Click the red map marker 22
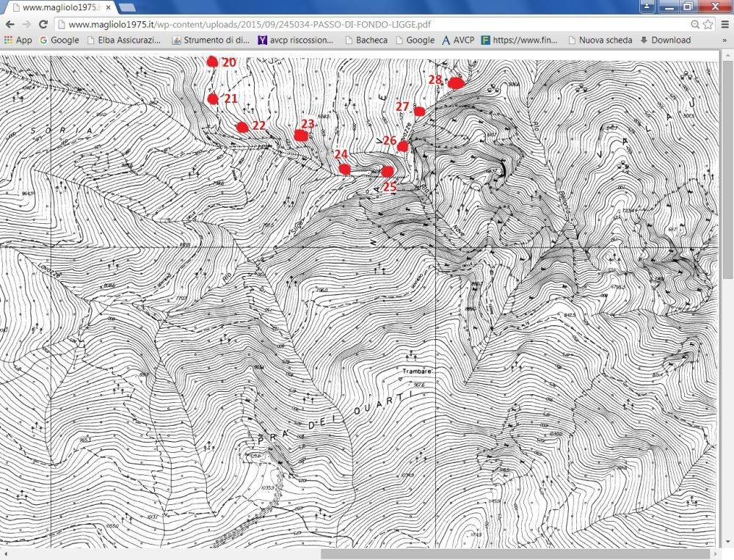The height and width of the screenshot is (560, 734). [242, 127]
